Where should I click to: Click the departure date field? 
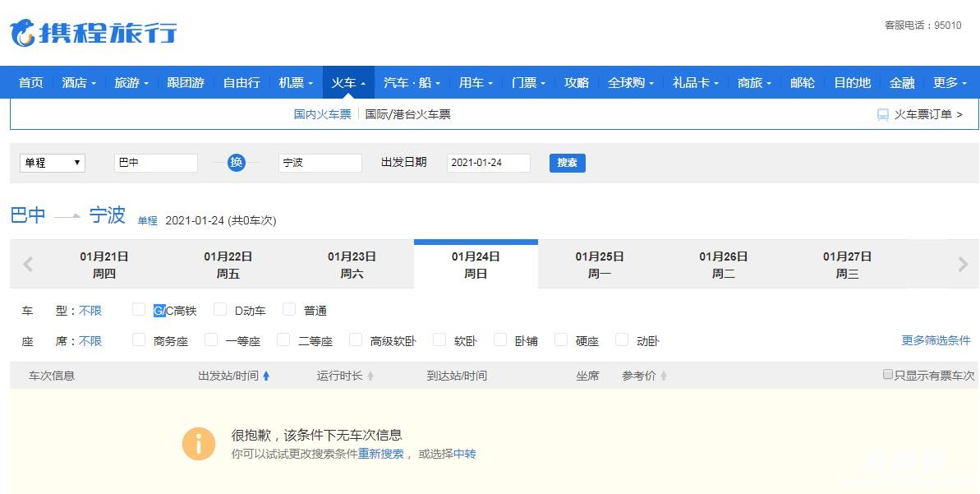pyautogui.click(x=488, y=163)
